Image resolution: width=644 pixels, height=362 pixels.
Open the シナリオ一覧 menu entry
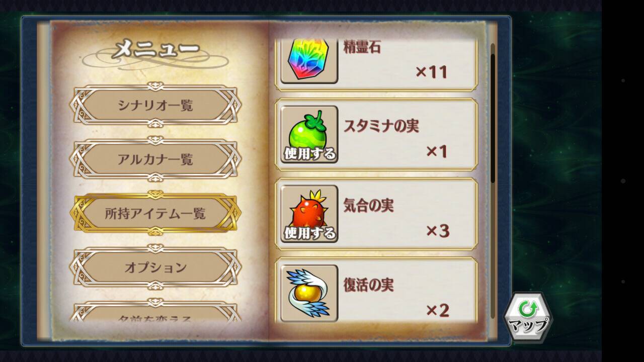155,106
